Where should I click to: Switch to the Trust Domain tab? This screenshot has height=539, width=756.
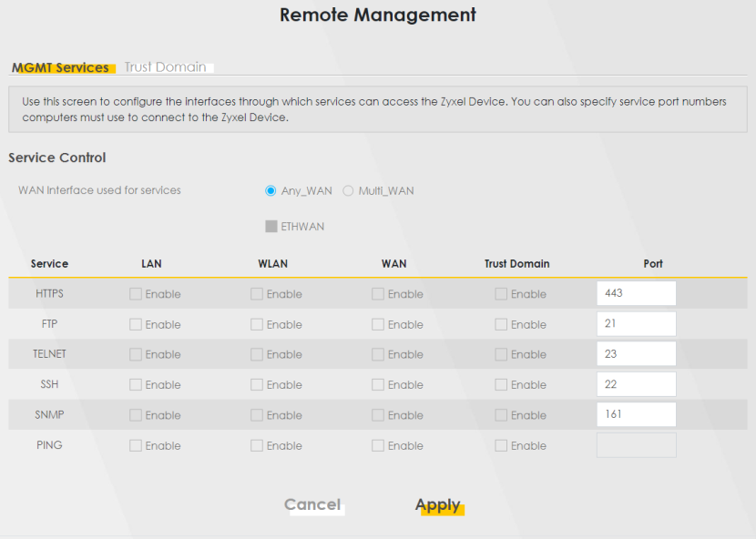tap(165, 67)
